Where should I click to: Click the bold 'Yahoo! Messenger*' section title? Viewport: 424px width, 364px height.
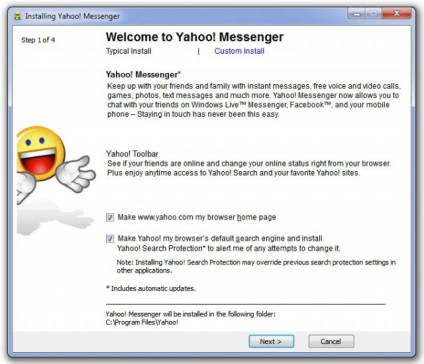pyautogui.click(x=143, y=74)
